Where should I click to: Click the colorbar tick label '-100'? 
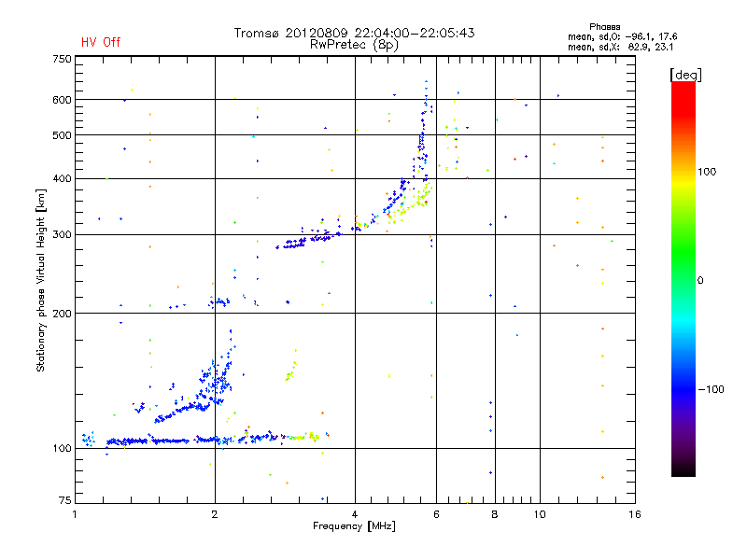coord(711,389)
